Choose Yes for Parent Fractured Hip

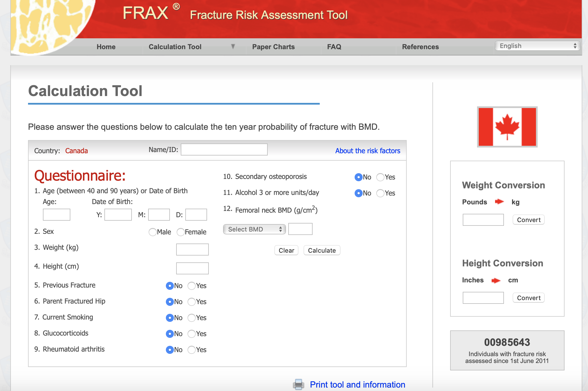pyautogui.click(x=192, y=302)
